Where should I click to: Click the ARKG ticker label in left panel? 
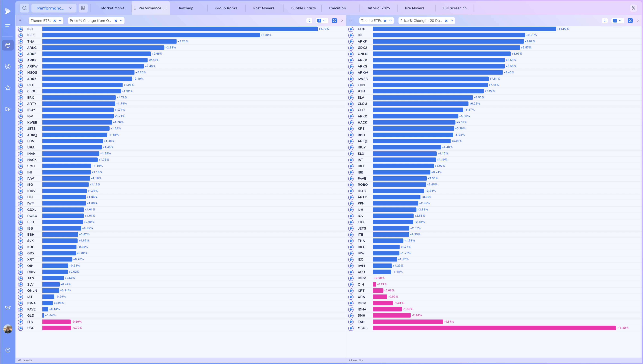32,48
